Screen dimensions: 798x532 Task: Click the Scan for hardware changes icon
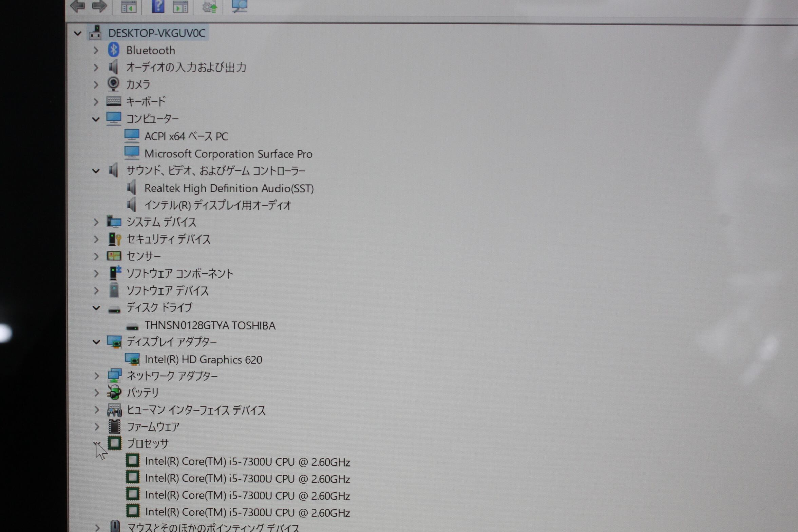click(x=240, y=6)
